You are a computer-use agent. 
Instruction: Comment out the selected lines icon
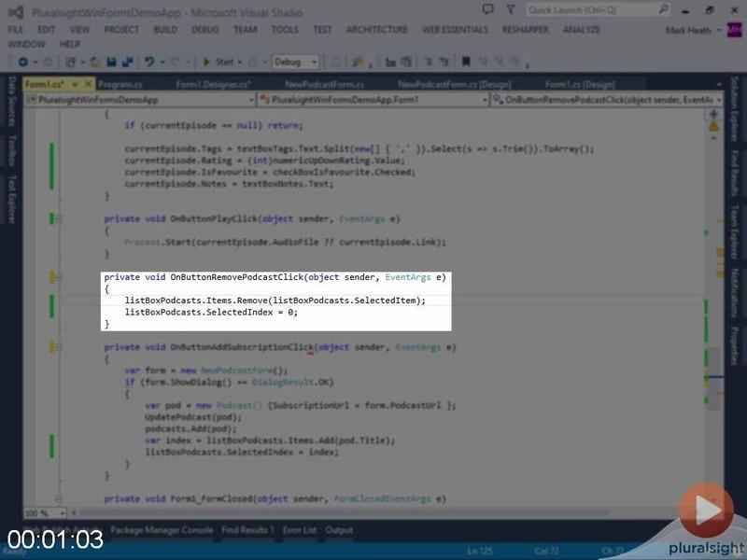click(x=428, y=62)
